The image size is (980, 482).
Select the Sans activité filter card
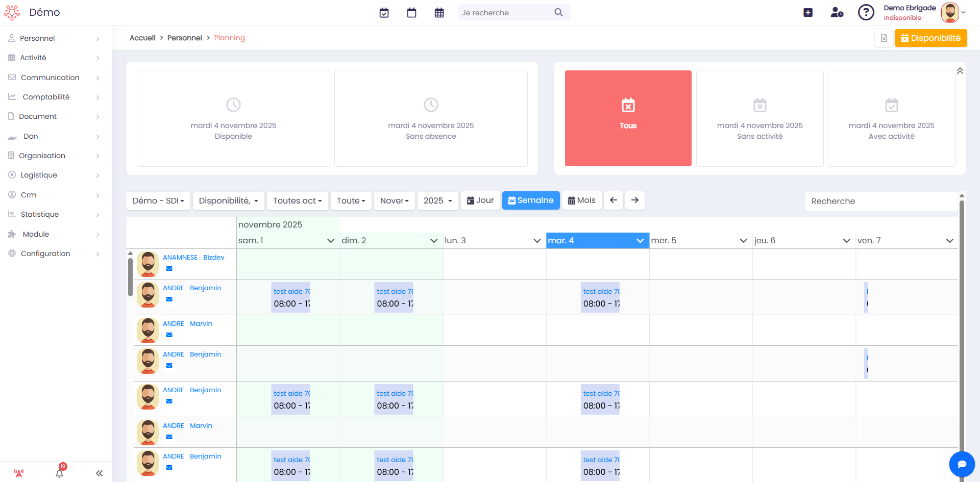point(759,118)
